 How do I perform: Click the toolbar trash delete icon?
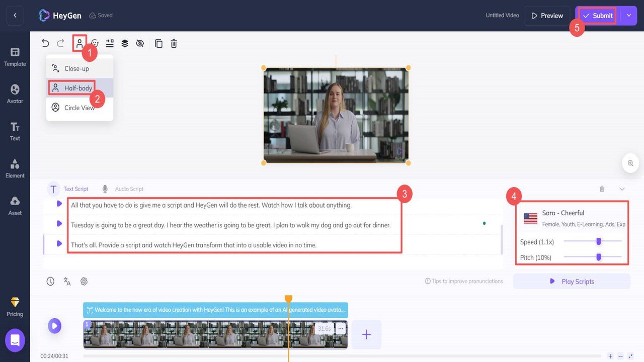click(174, 43)
